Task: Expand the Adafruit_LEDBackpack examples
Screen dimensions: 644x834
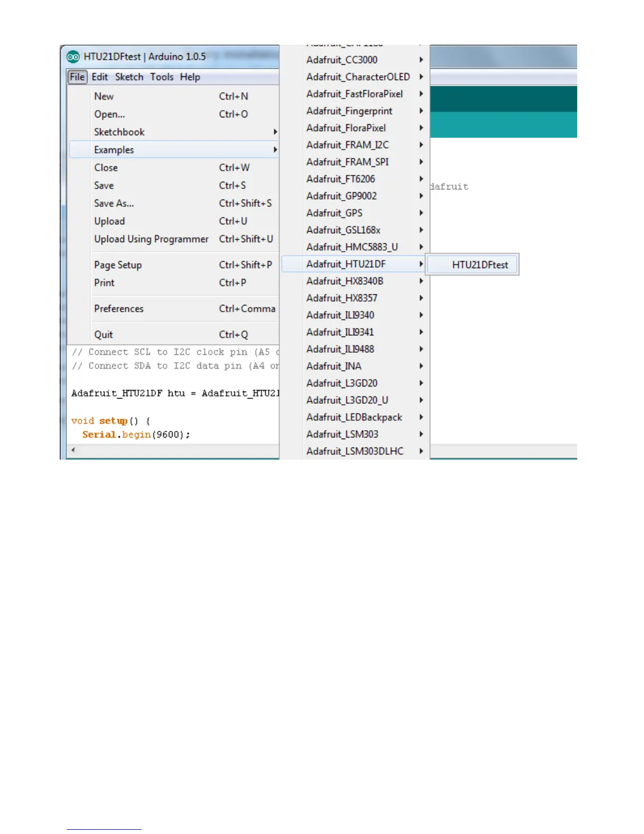Action: (x=355, y=418)
